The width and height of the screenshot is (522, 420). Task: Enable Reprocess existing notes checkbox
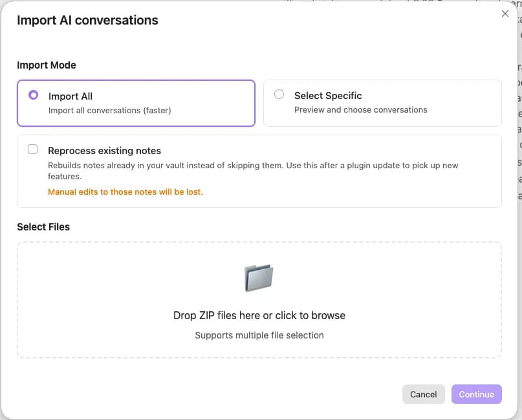(32, 149)
